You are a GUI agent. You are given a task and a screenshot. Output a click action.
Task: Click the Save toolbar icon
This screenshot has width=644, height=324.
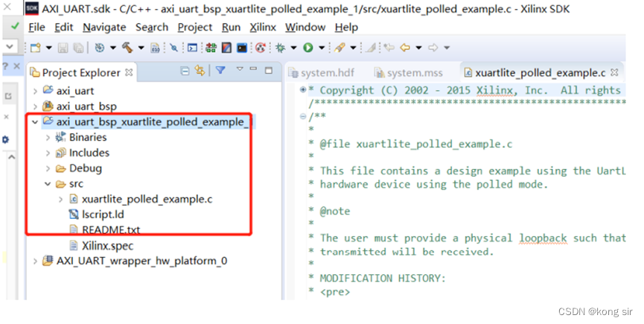click(x=63, y=48)
